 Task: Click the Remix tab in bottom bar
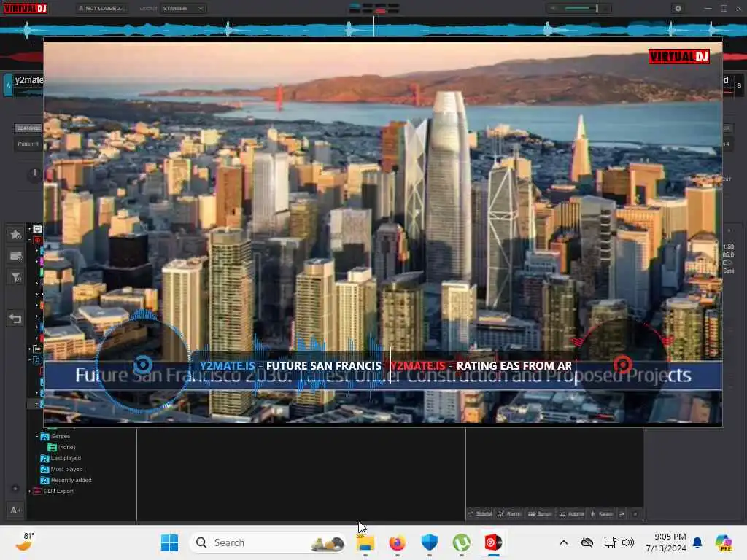coord(509,514)
